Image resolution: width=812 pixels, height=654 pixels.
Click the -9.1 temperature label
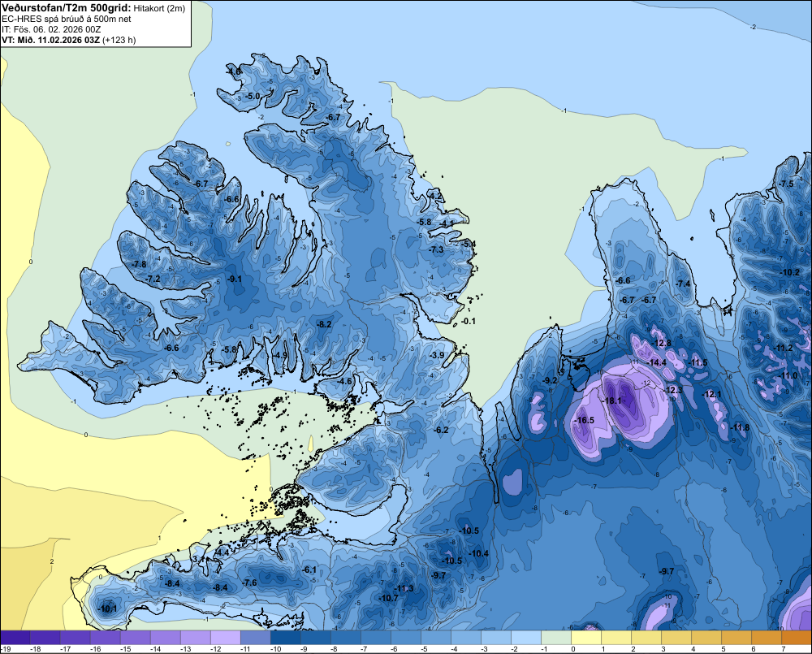(235, 279)
